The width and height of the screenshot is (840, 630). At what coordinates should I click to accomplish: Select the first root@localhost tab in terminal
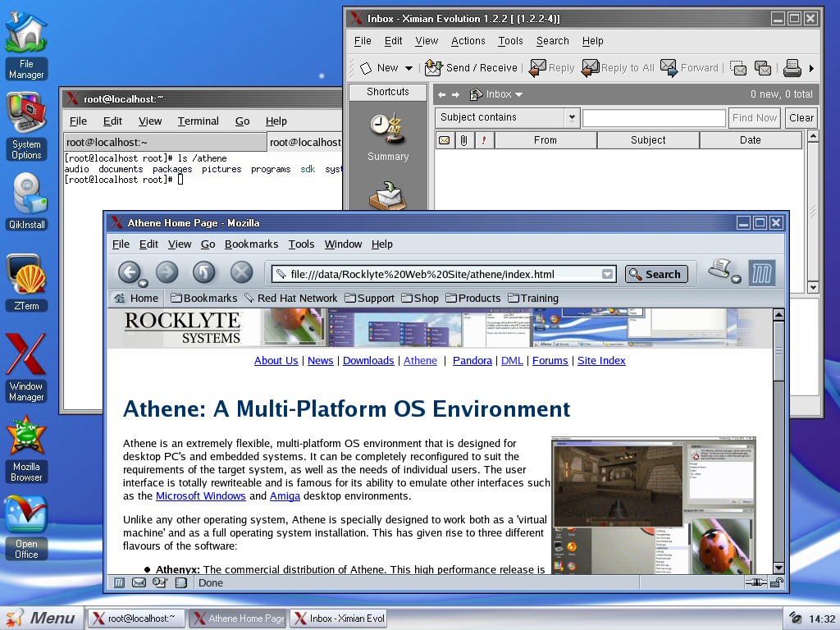pos(165,142)
